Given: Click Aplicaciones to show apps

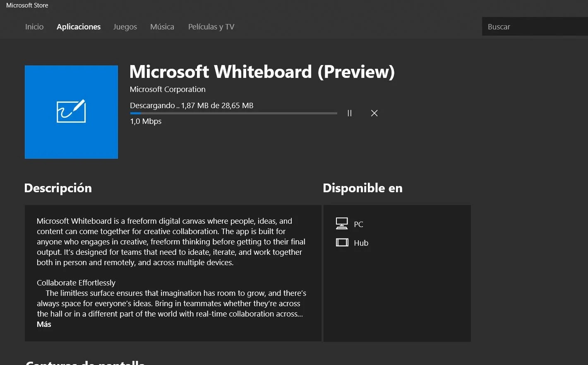Looking at the screenshot, I should pos(79,27).
